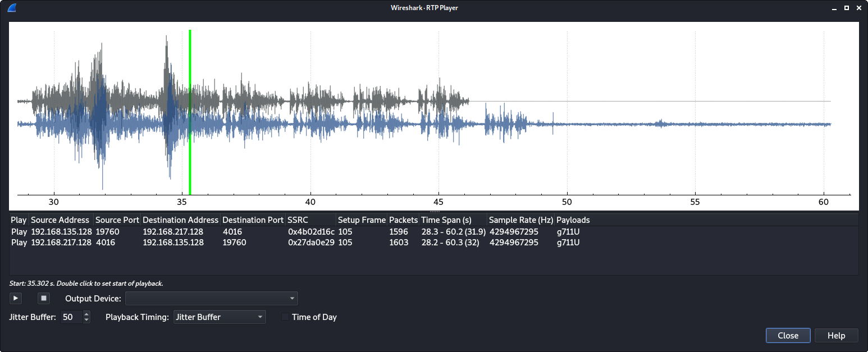Select the stream with SSRC 0x4b02d16c
The height and width of the screenshot is (352, 868).
click(433, 231)
